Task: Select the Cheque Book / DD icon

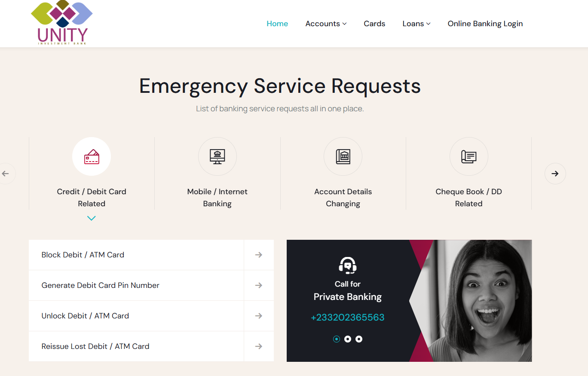Action: tap(469, 156)
